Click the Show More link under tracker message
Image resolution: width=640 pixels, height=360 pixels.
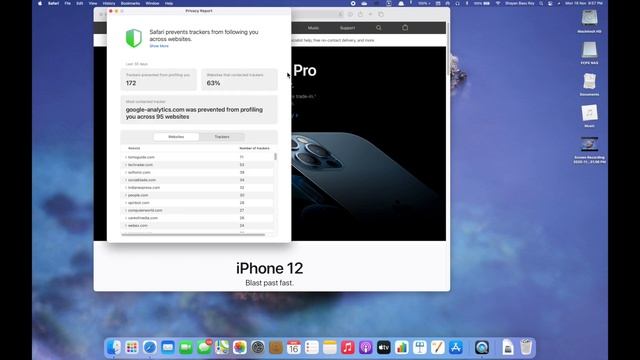(x=159, y=46)
